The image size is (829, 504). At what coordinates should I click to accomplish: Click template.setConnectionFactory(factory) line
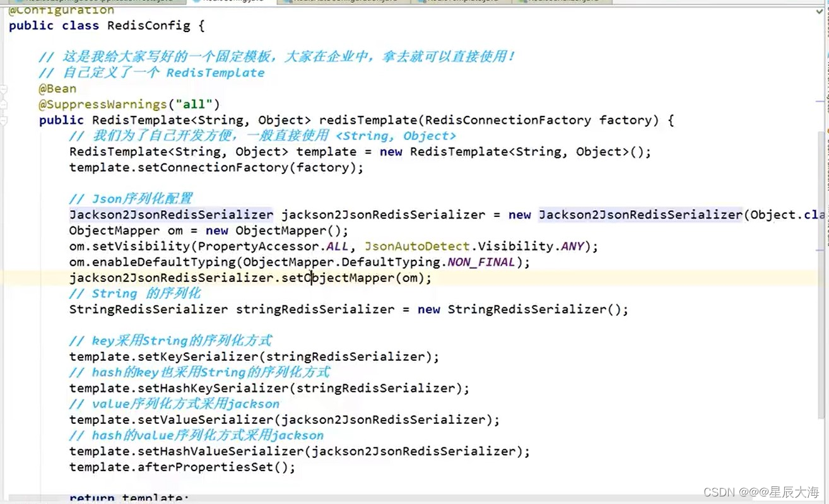point(216,168)
